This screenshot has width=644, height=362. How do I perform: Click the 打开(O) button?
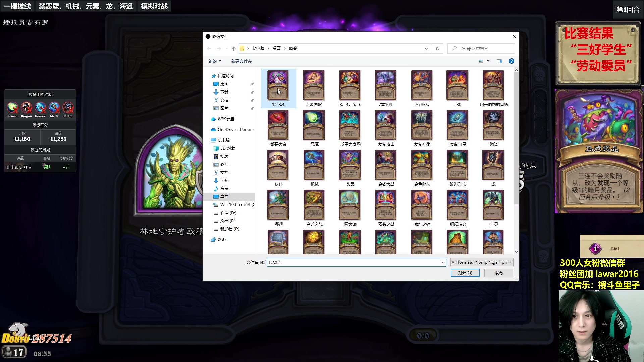click(x=465, y=273)
